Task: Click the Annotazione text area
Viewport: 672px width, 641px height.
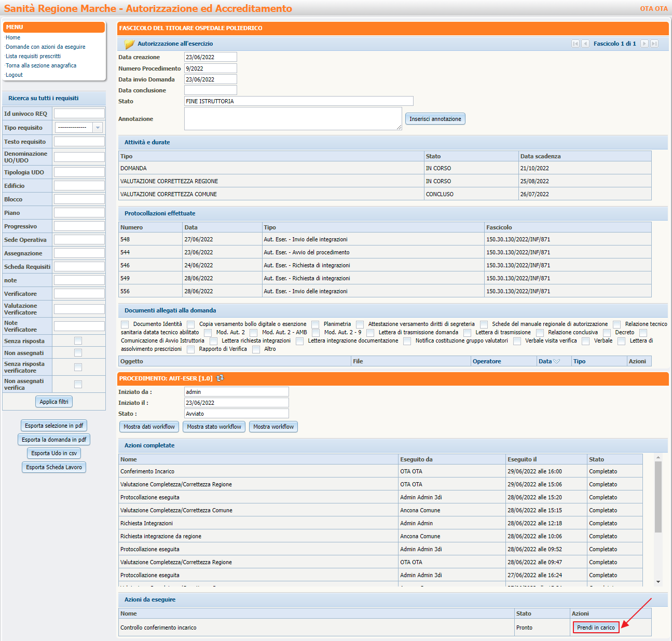Action: (293, 118)
